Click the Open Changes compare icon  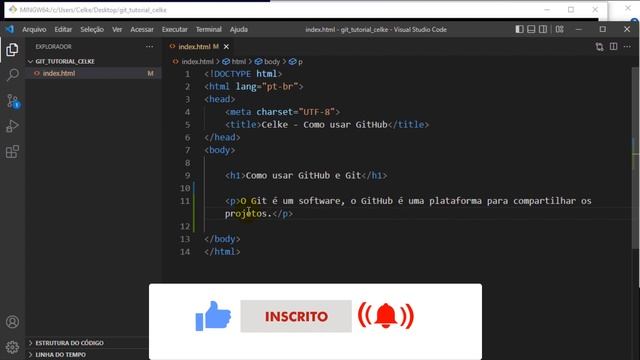[x=599, y=47]
